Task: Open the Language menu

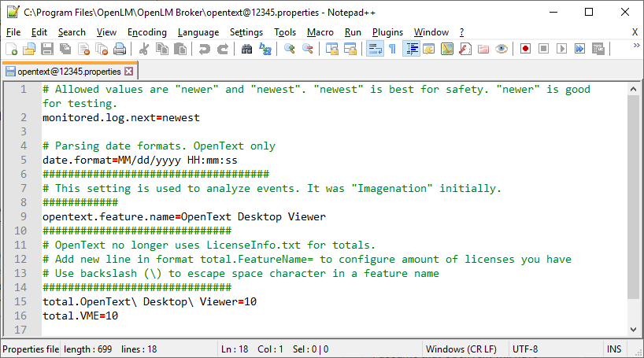Action: tap(198, 32)
